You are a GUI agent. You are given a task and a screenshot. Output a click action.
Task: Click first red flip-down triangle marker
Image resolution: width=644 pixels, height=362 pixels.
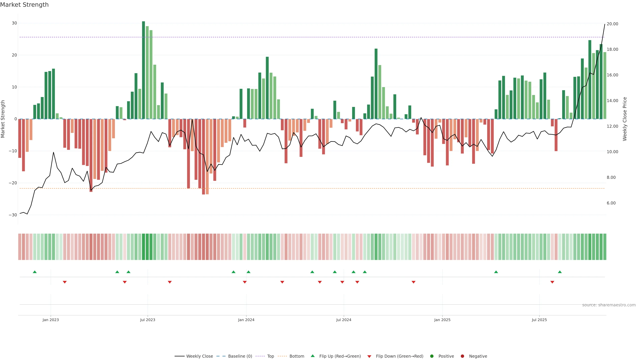pos(65,282)
